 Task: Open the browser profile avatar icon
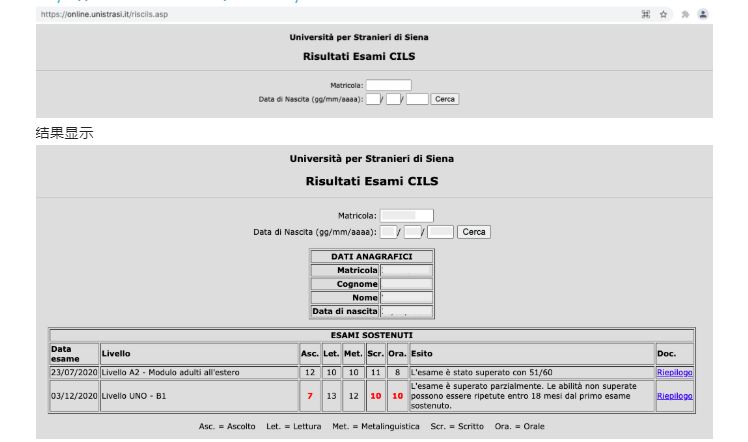(x=703, y=14)
